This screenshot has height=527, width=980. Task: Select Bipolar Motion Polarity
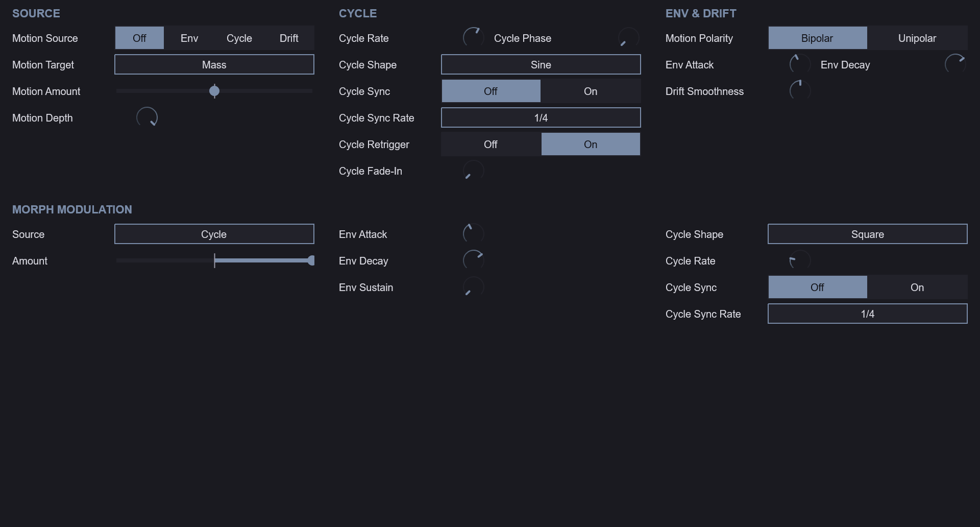(x=818, y=38)
